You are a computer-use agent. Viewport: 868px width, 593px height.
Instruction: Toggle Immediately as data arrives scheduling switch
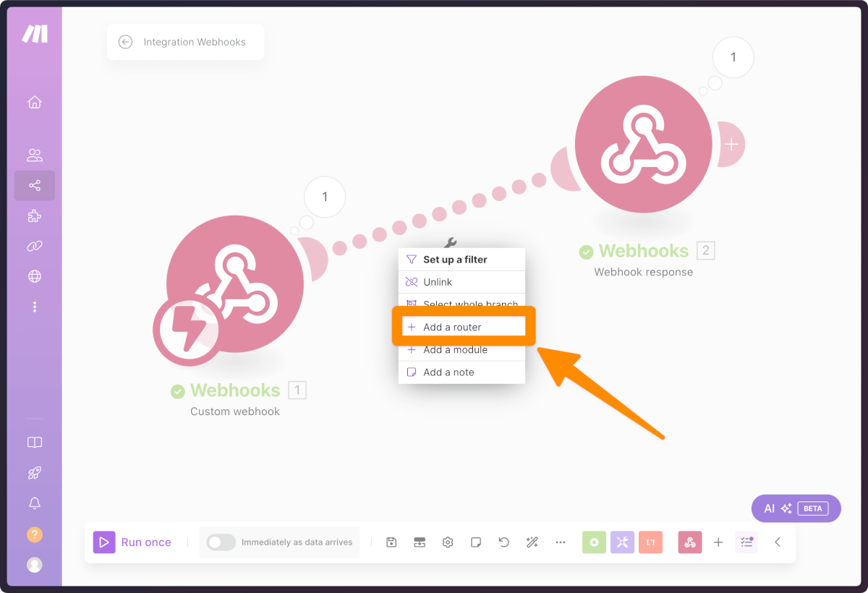pos(221,542)
